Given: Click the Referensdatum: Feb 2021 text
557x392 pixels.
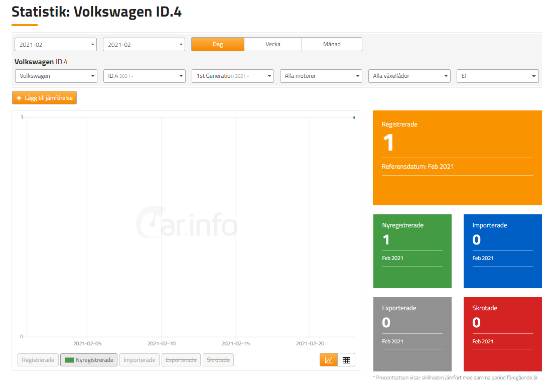Looking at the screenshot, I should pos(417,167).
